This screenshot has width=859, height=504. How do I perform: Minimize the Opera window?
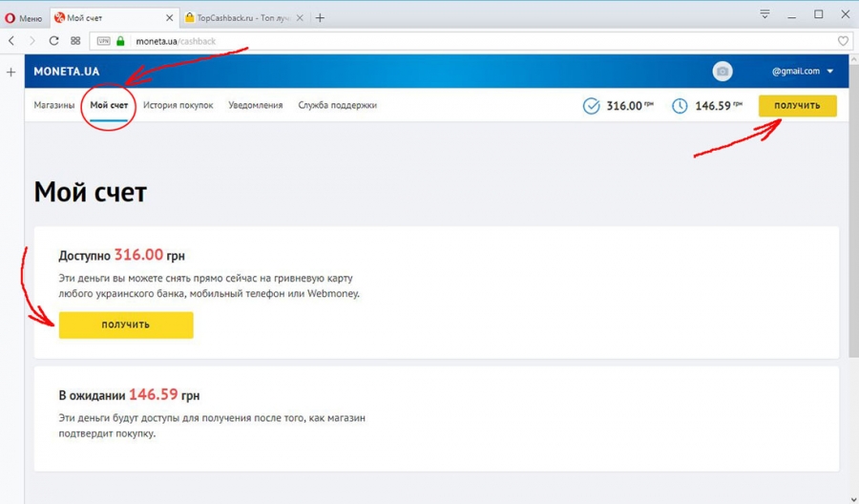point(791,16)
